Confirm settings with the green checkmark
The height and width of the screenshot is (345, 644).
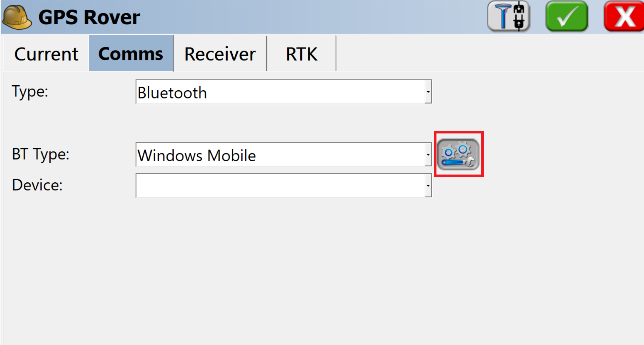567,16
